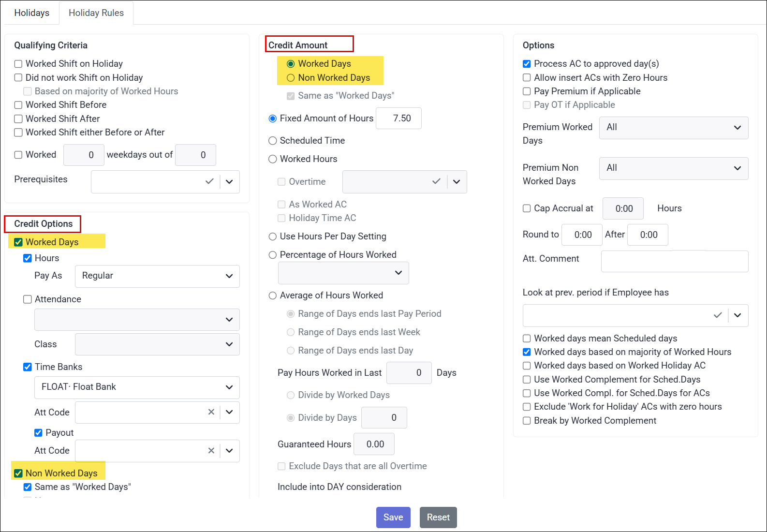Image resolution: width=767 pixels, height=532 pixels.
Task: Select 'Use Hours Per Day Setting'
Action: [273, 236]
